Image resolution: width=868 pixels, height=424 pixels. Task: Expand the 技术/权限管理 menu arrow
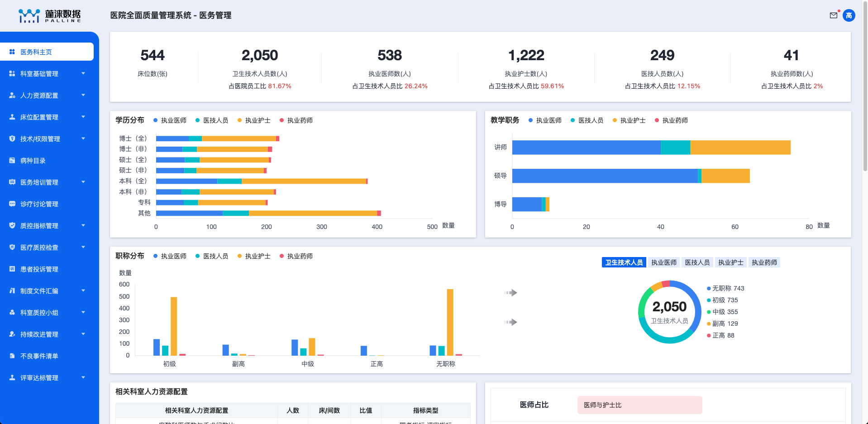[x=83, y=138]
